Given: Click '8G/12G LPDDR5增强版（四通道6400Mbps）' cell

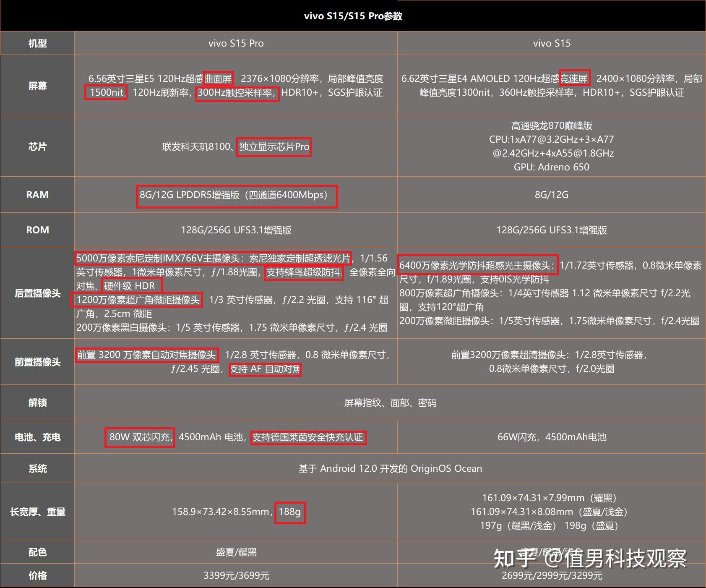Looking at the screenshot, I should click(236, 195).
